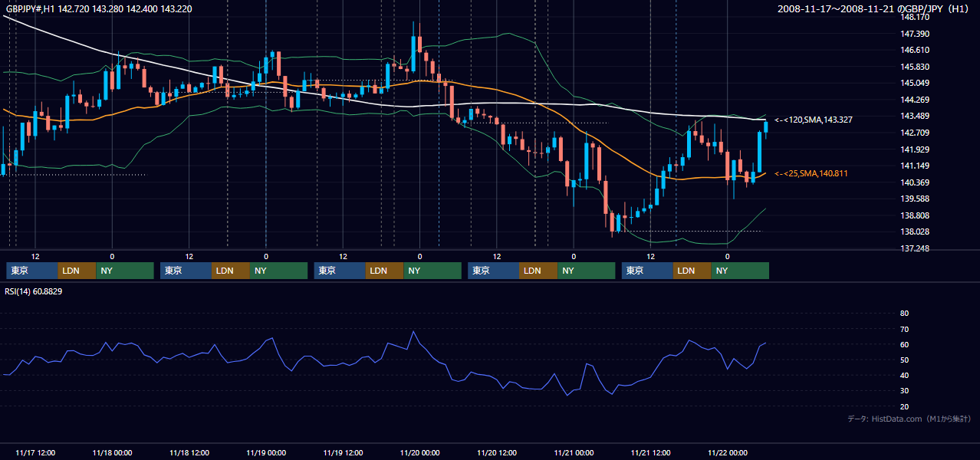The width and height of the screenshot is (980, 460).
Task: Click the 11/18 00:00 date axis label
Action: [112, 452]
